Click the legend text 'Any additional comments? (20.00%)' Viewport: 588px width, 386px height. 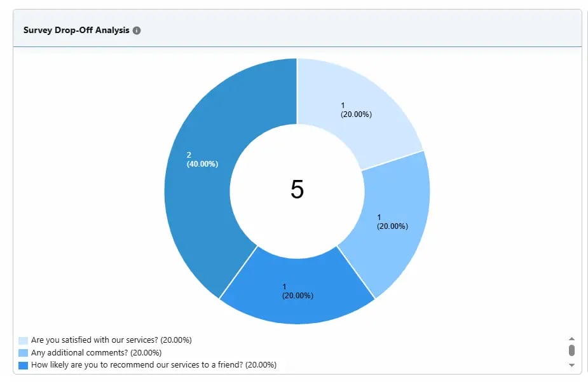click(97, 352)
